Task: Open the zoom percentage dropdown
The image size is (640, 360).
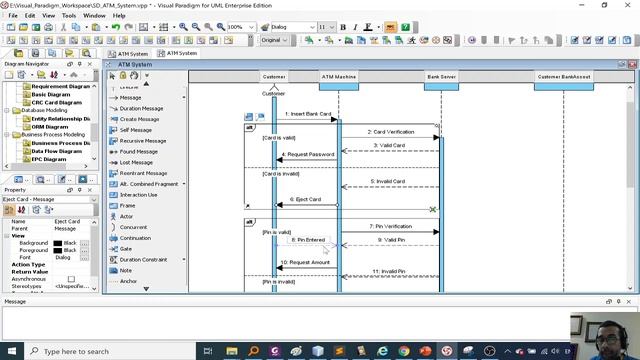Action: pos(251,27)
